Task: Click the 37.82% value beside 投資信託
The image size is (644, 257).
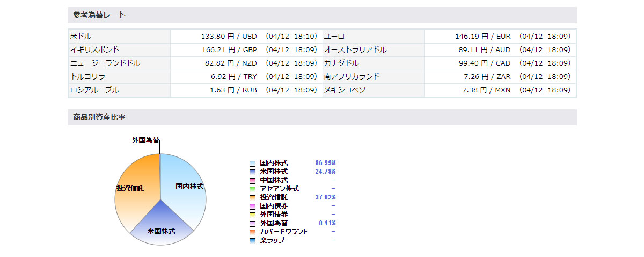Action: [x=325, y=197]
